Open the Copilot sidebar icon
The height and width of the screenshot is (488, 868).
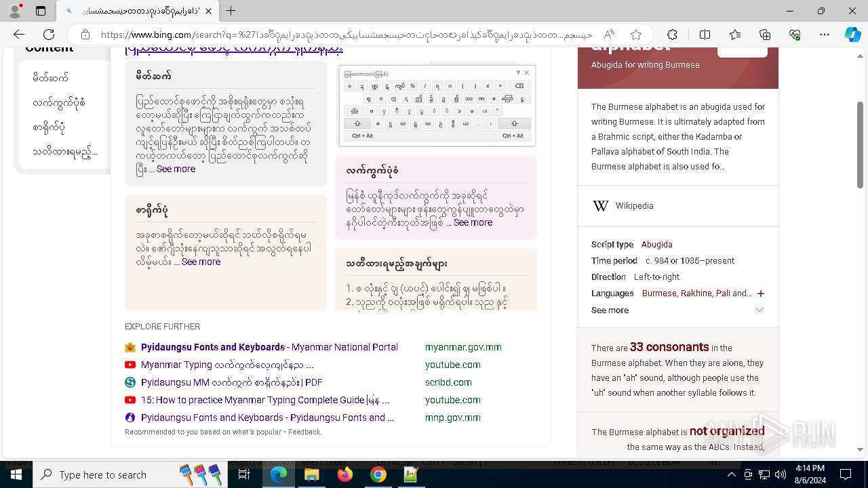tap(852, 35)
